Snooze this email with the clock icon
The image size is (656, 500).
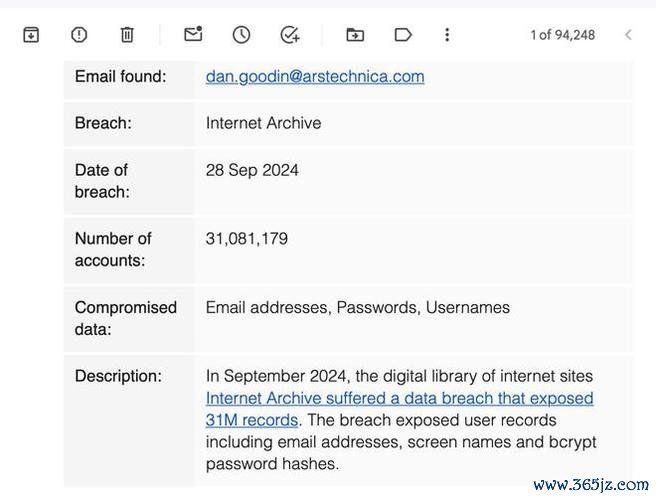[241, 35]
